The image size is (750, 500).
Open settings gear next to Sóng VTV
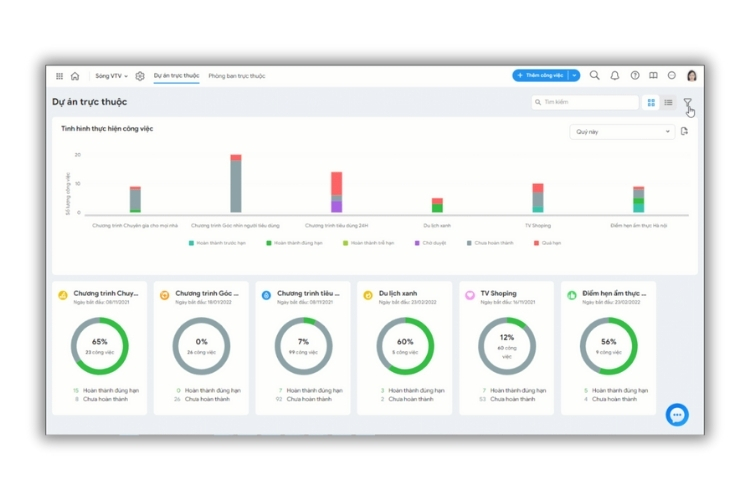(x=140, y=76)
